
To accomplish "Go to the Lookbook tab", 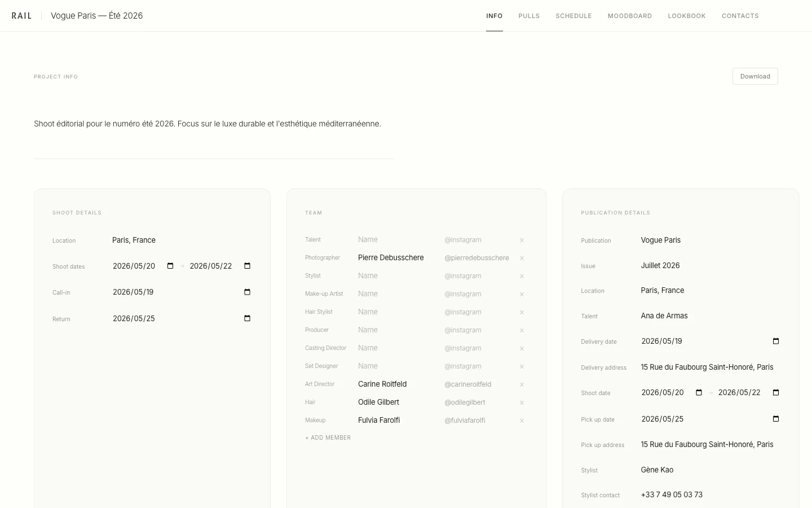I will 687,16.
